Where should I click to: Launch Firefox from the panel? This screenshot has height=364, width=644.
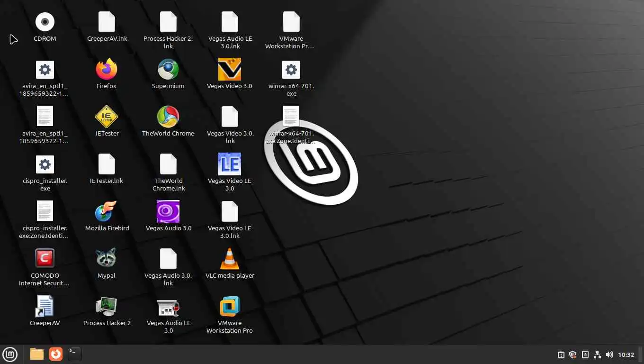tap(56, 354)
